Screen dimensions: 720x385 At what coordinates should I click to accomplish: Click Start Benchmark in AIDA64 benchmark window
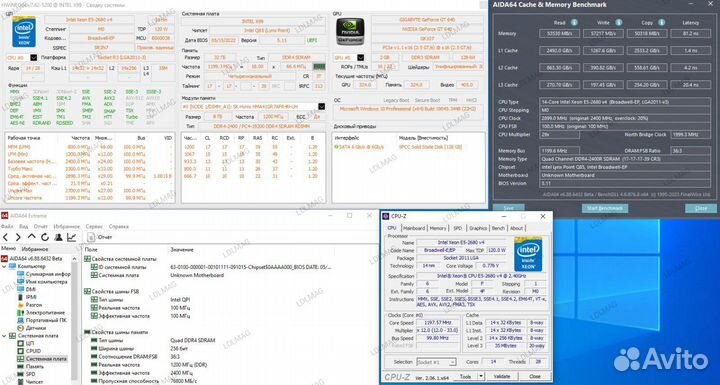coord(605,208)
